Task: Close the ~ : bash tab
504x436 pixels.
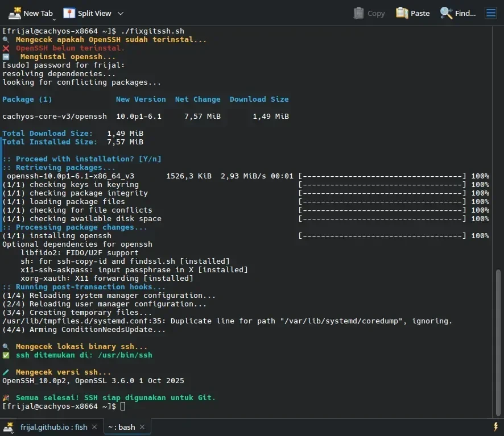Action: pyautogui.click(x=142, y=427)
